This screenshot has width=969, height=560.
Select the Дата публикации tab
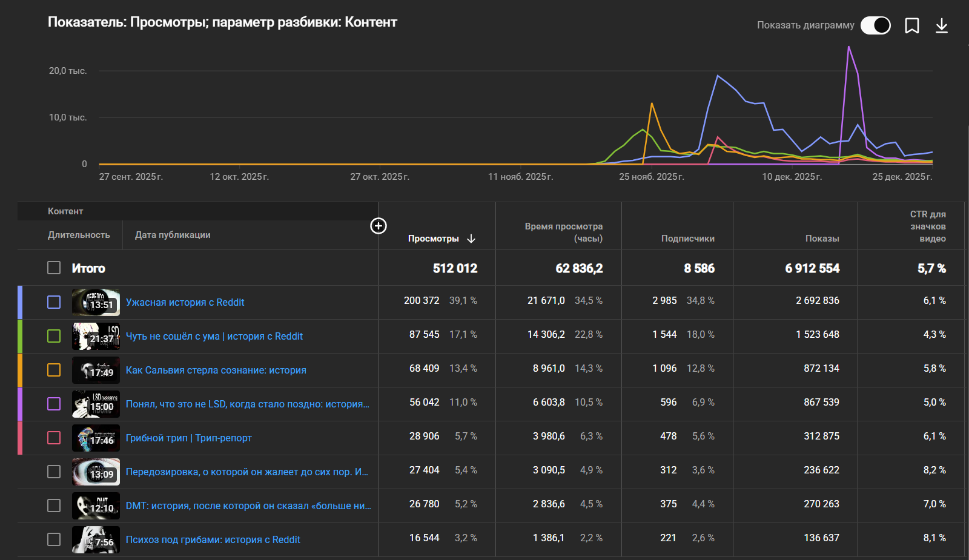tap(173, 235)
